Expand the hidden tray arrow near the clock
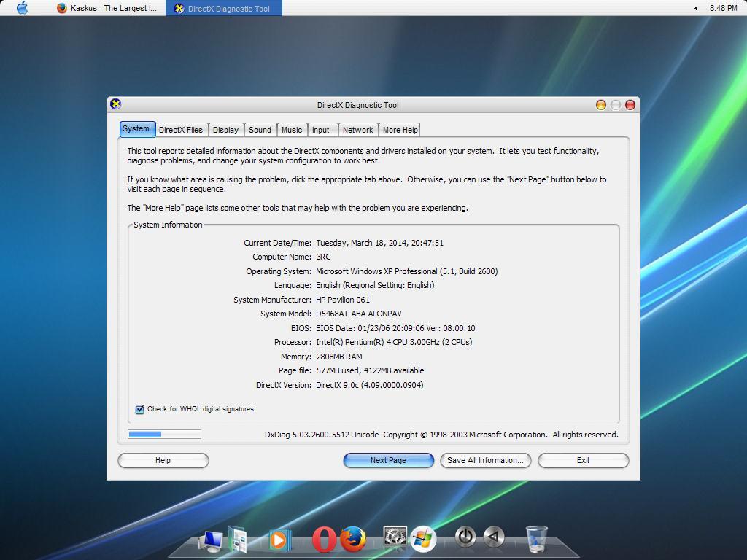 pyautogui.click(x=695, y=8)
